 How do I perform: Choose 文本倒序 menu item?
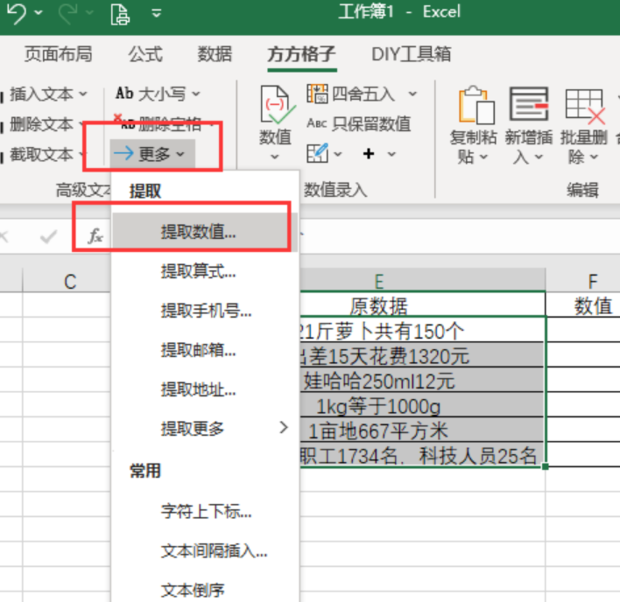(x=204, y=590)
